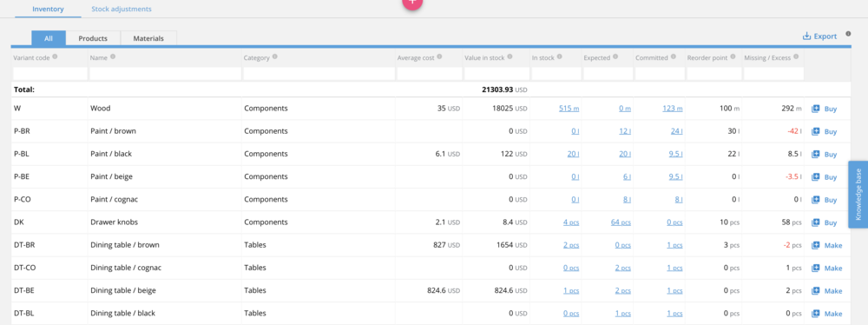
Task: Click Make plus icon for Dining table / brown
Action: click(x=815, y=245)
